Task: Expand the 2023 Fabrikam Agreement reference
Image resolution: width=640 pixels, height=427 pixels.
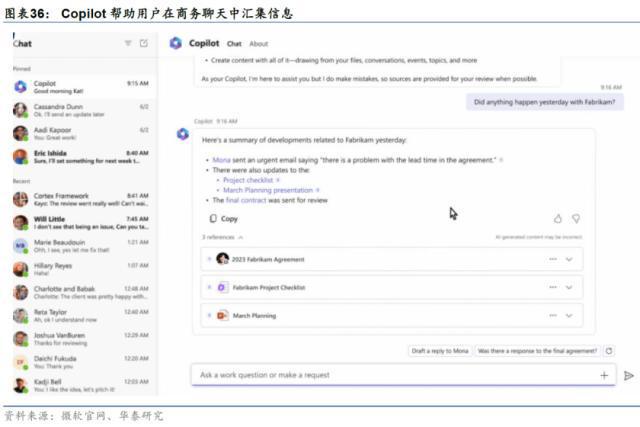Action: (x=569, y=259)
